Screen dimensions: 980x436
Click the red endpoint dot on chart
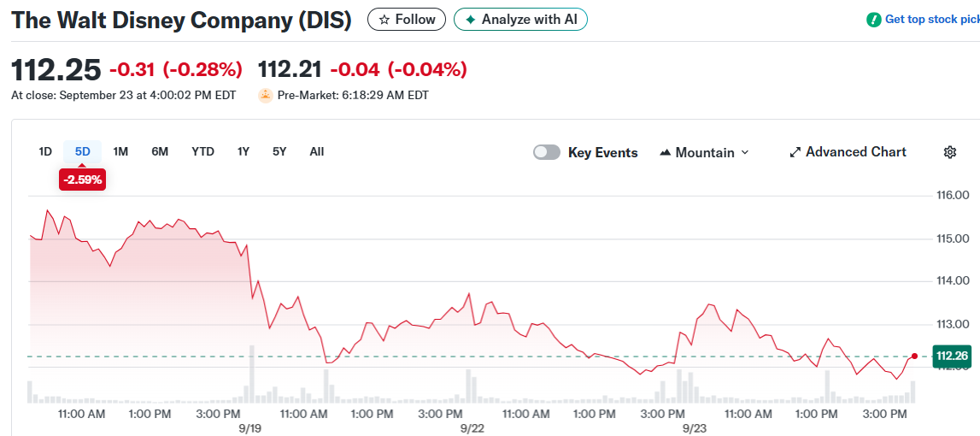[x=915, y=356]
